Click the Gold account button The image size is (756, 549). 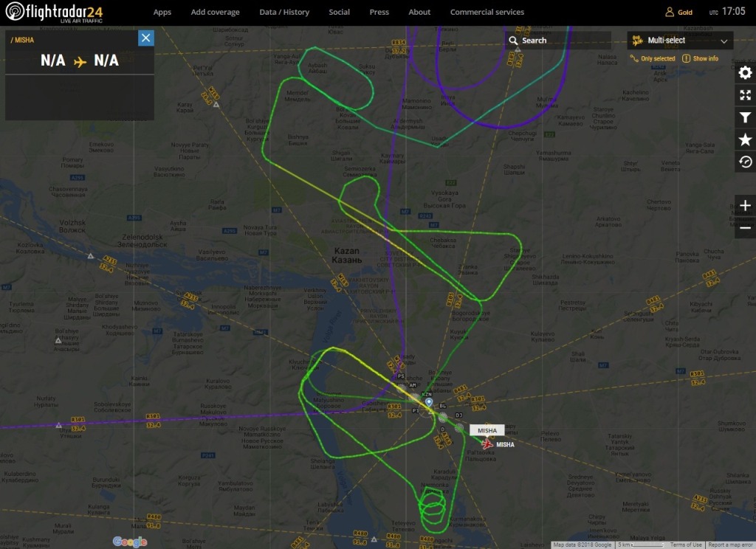tap(679, 12)
